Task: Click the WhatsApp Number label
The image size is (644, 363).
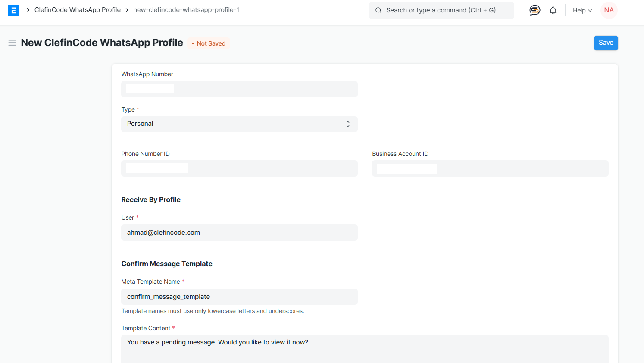Action: pos(147,74)
